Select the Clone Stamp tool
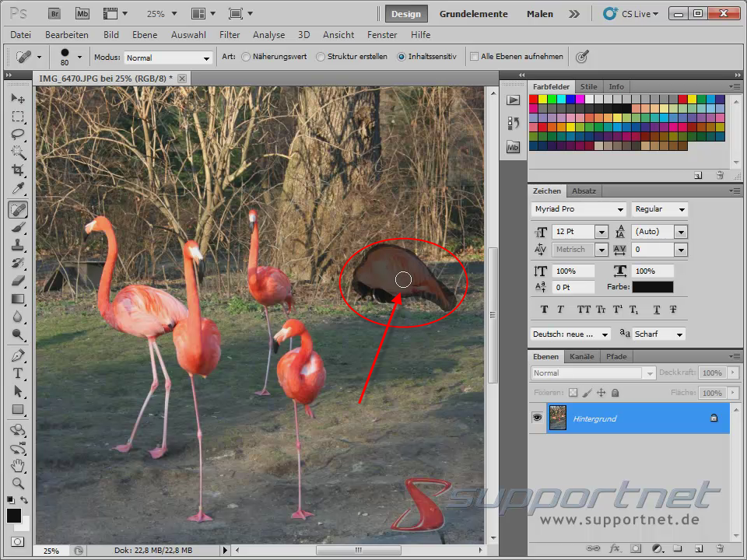This screenshot has height=560, width=747. [x=17, y=245]
